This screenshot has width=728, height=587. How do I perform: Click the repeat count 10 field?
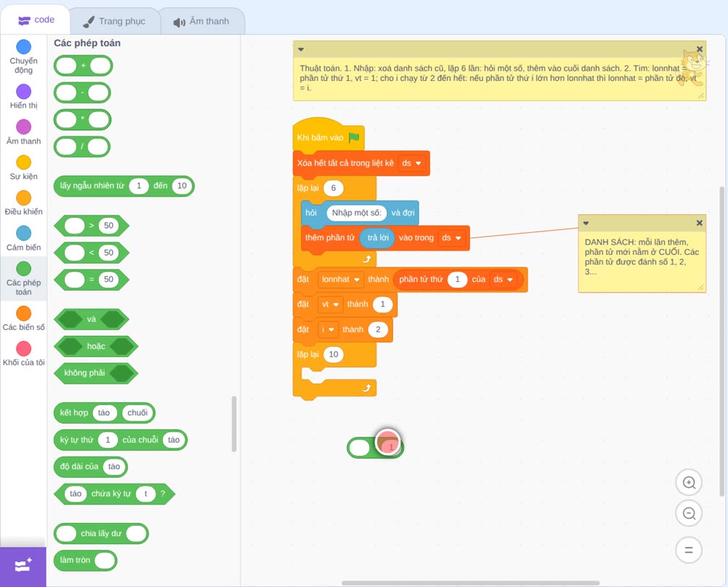(x=333, y=355)
